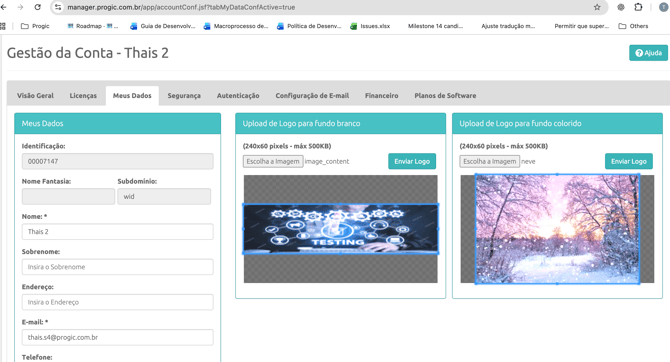The width and height of the screenshot is (670, 362).
Task: Open the Others bookmarks folder
Action: [x=634, y=26]
